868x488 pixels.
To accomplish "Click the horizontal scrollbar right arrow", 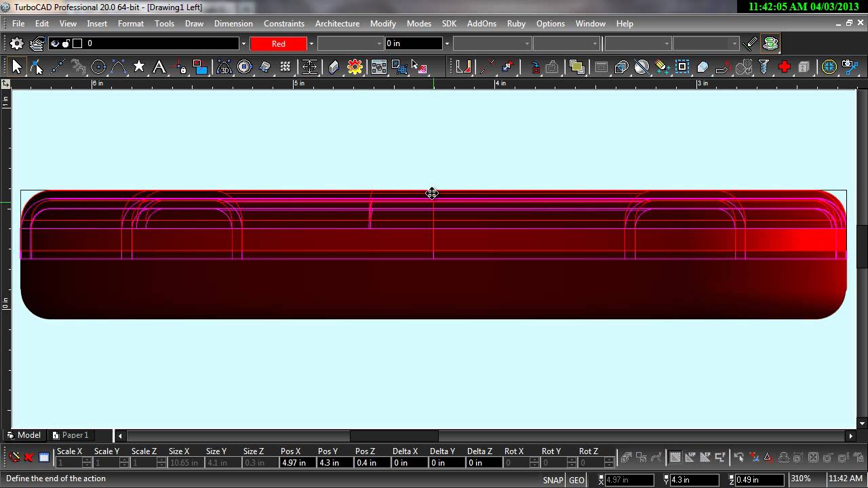I will (x=850, y=436).
